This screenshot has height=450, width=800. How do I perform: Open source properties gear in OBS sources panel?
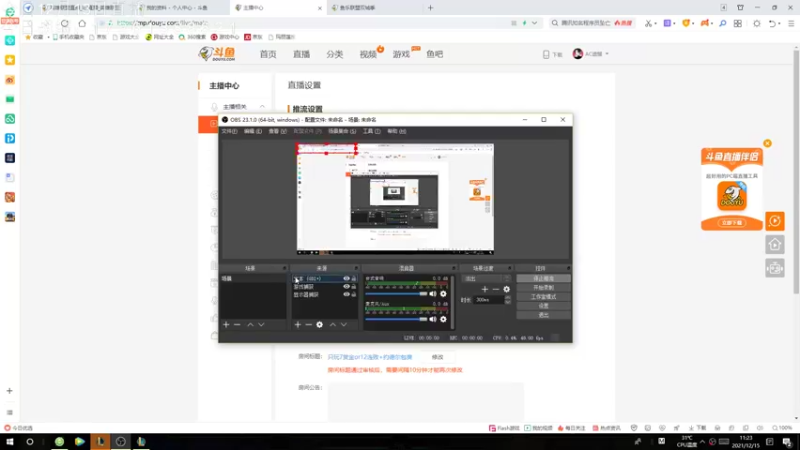(319, 324)
